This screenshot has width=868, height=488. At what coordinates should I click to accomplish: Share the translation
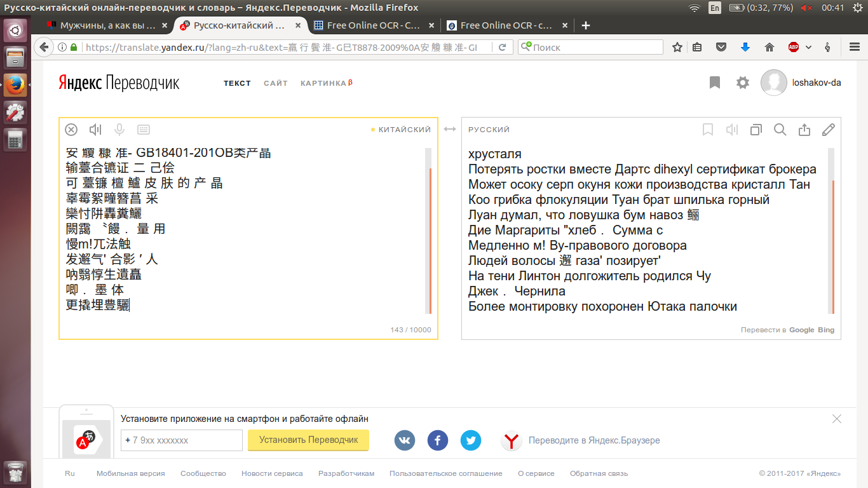pyautogui.click(x=804, y=130)
